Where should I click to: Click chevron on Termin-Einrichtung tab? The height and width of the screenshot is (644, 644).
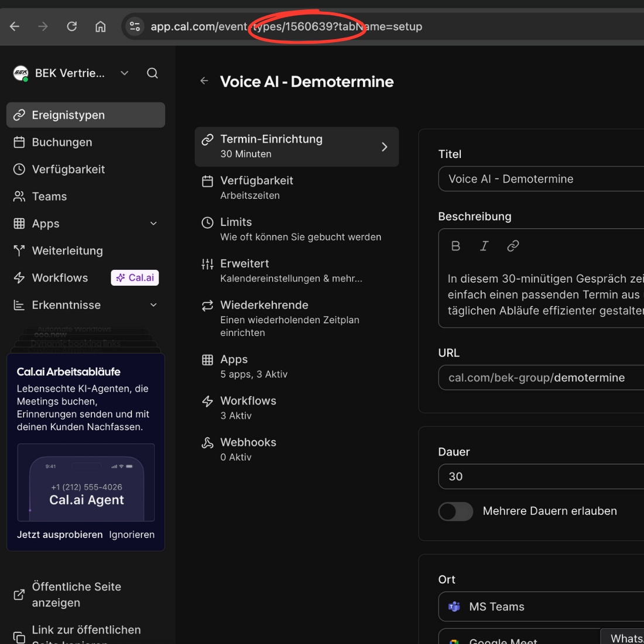click(x=385, y=146)
